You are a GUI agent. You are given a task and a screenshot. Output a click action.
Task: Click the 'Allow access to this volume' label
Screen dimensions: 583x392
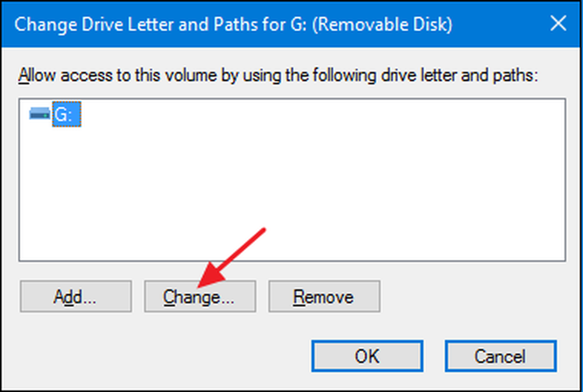[278, 75]
